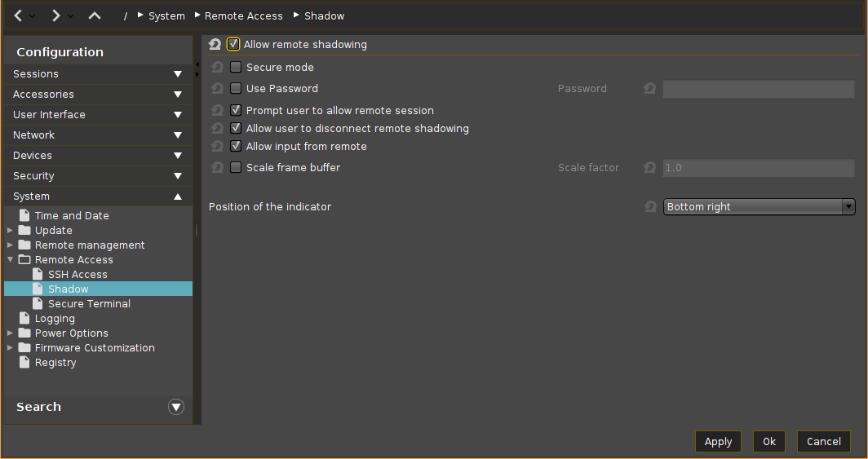This screenshot has height=459, width=868.
Task: Expand the Power Options tree folder
Action: pyautogui.click(x=10, y=333)
